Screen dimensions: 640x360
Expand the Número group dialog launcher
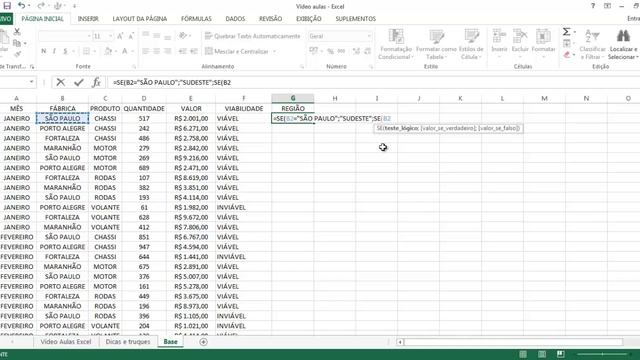pyautogui.click(x=371, y=67)
